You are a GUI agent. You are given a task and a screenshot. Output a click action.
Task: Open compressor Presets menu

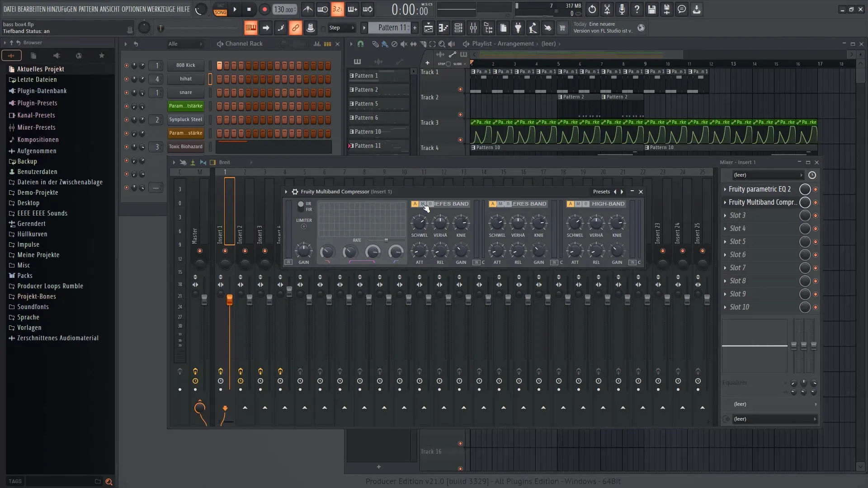(x=601, y=192)
